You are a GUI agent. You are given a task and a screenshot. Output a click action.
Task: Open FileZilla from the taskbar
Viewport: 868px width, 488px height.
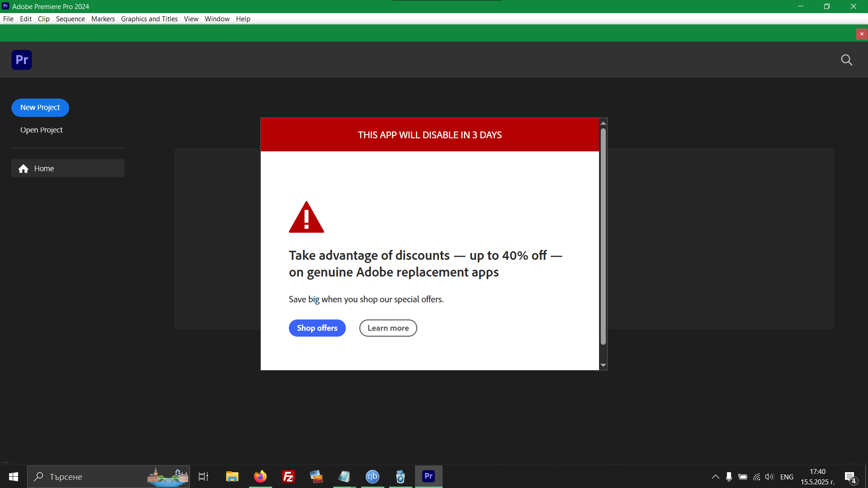coord(288,477)
